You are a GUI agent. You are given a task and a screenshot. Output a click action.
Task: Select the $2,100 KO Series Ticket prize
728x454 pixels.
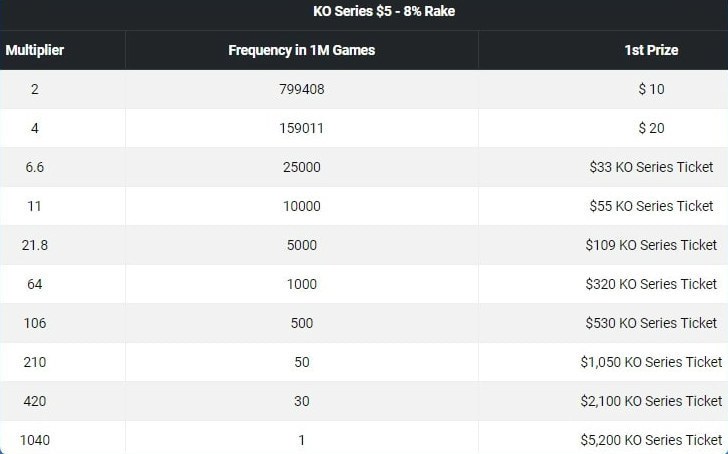point(651,401)
